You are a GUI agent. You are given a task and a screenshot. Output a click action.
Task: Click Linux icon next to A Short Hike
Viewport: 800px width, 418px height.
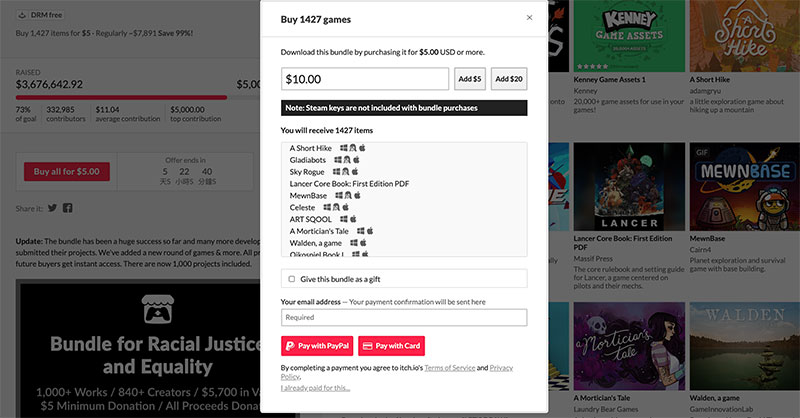[353, 148]
